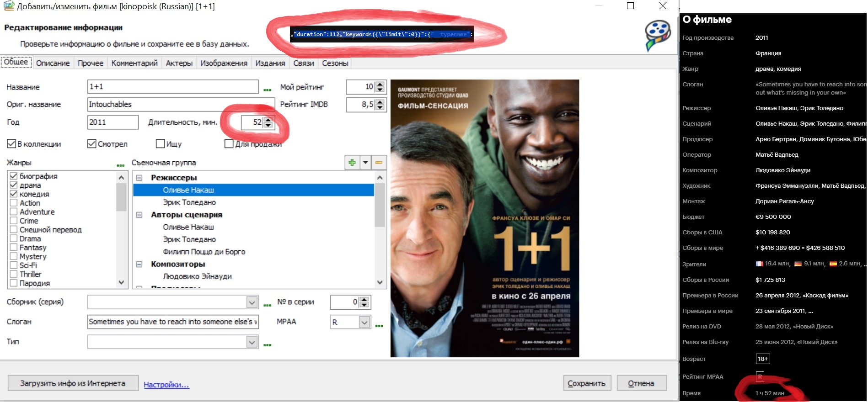The width and height of the screenshot is (868, 402).
Task: Click the French flag in Зрители row
Action: pyautogui.click(x=759, y=264)
